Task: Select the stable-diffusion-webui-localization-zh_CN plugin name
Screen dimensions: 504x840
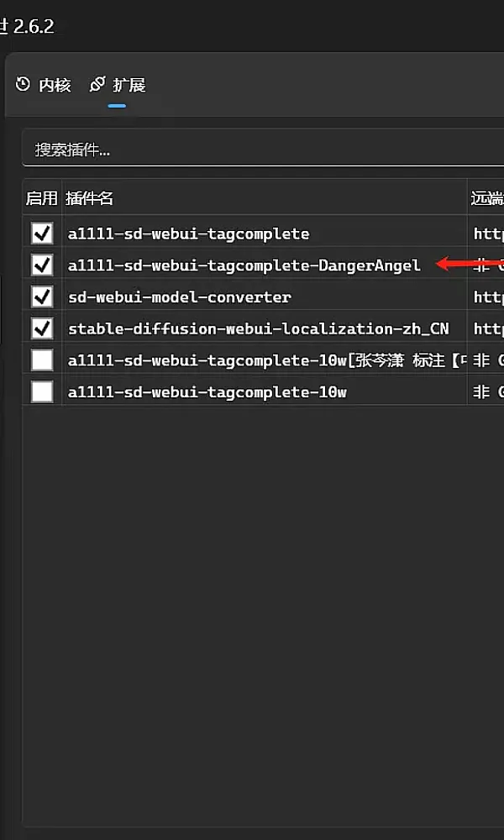Action: click(258, 328)
